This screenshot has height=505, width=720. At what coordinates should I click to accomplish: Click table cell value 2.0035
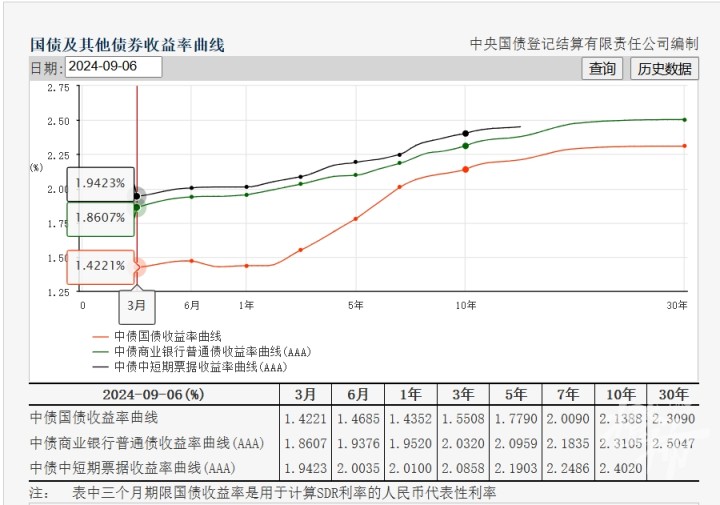pyautogui.click(x=358, y=469)
